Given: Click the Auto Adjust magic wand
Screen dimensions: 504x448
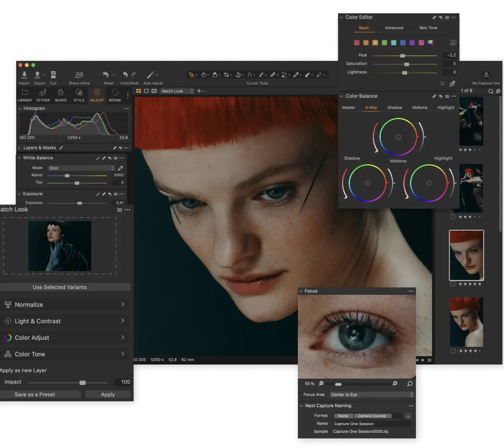Looking at the screenshot, I should pyautogui.click(x=151, y=75).
